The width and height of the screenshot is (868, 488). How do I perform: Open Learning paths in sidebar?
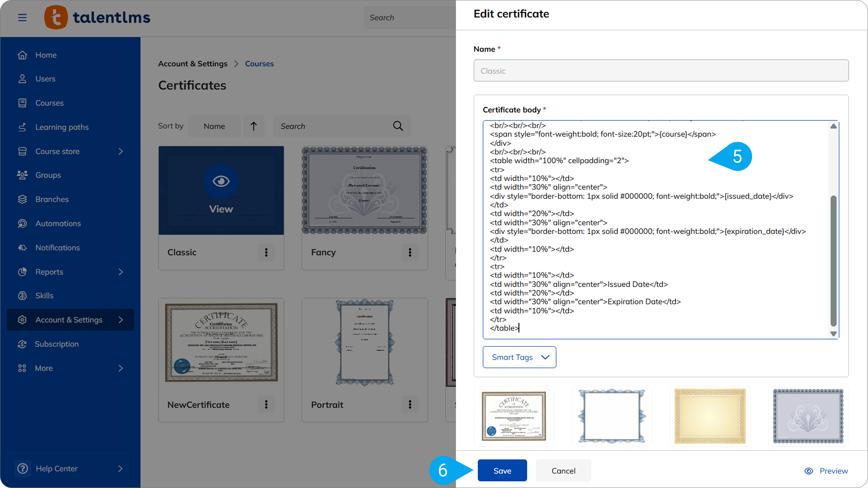tap(62, 127)
